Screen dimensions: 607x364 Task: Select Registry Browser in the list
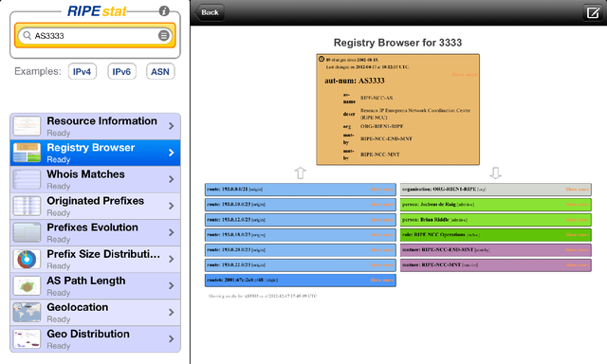95,153
